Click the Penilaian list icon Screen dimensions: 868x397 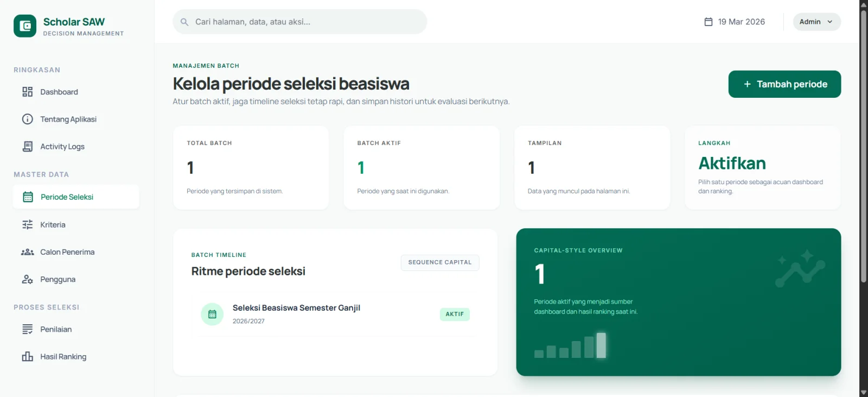[27, 329]
